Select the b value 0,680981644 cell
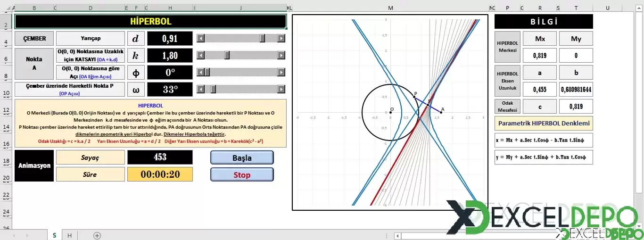 click(x=576, y=90)
